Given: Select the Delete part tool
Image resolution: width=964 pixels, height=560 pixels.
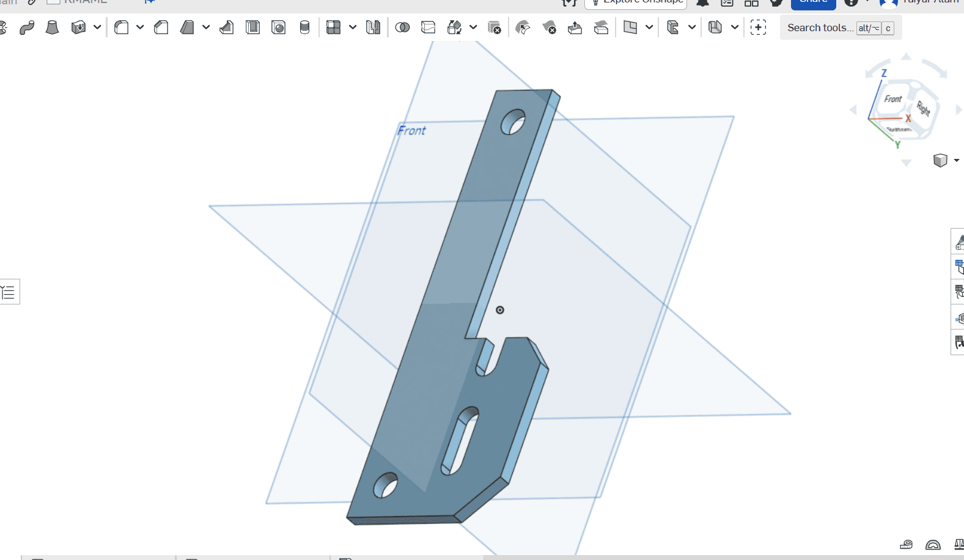Looking at the screenshot, I should pyautogui.click(x=495, y=28).
